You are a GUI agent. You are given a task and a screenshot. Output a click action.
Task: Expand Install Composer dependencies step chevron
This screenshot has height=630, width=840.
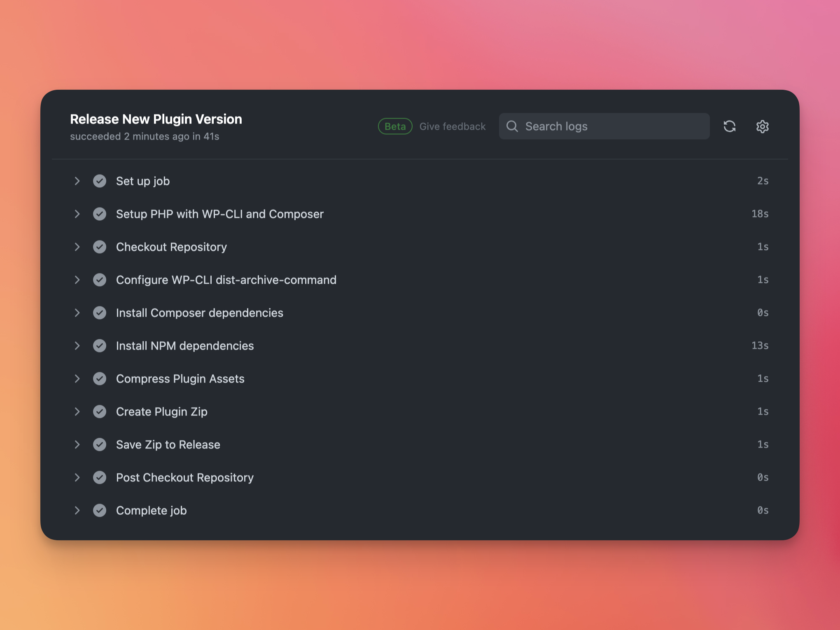coord(77,313)
